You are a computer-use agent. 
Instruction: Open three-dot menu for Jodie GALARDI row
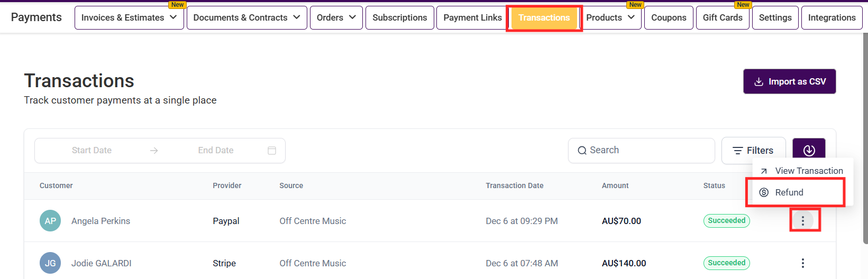coord(802,263)
